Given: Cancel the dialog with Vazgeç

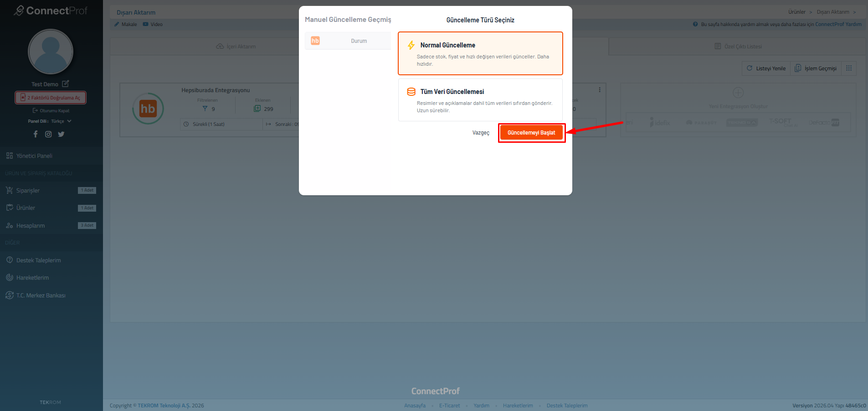Looking at the screenshot, I should [x=481, y=133].
